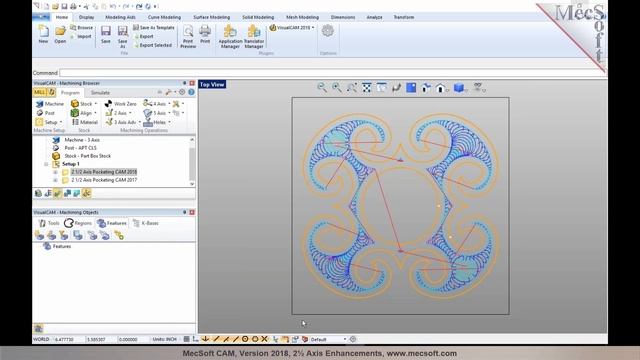Open the Solid Modeling tab
This screenshot has width=640, height=360.
258,17
